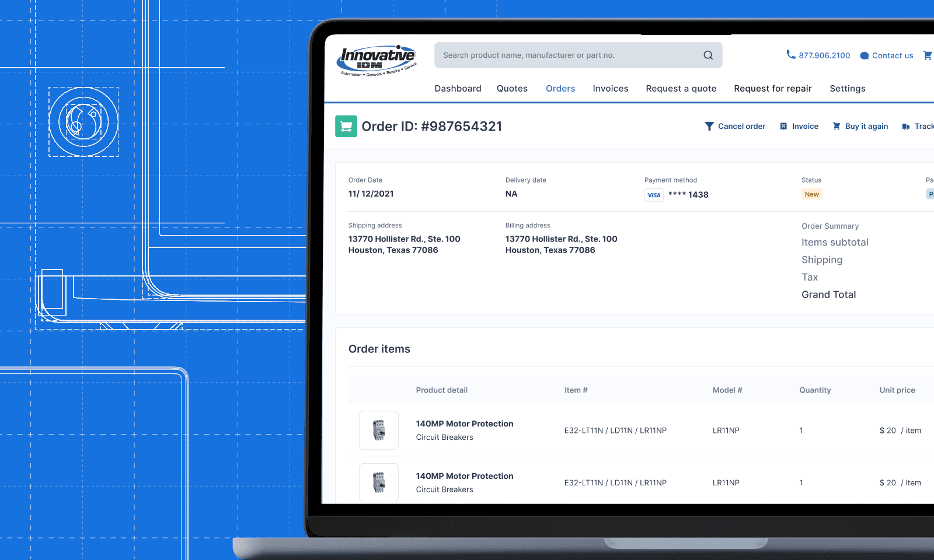Click second row's 140MP Motor Protection title
Viewport: 934px width, 560px height.
pyautogui.click(x=465, y=477)
